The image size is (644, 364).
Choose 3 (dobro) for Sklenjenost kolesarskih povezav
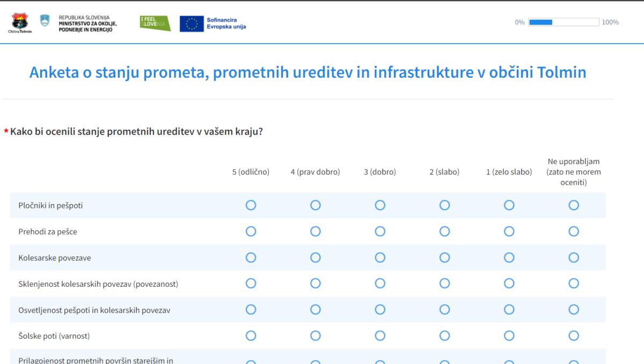coord(380,283)
